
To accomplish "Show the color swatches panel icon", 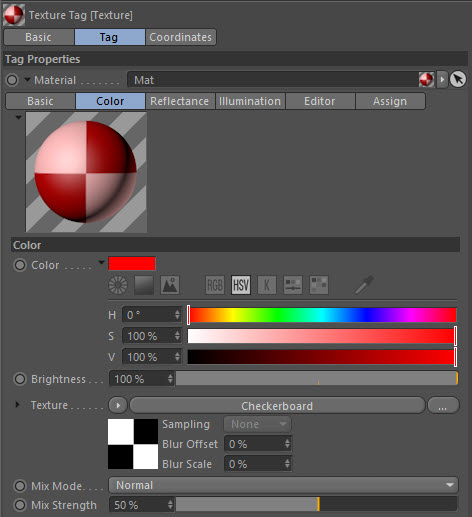I will [319, 285].
